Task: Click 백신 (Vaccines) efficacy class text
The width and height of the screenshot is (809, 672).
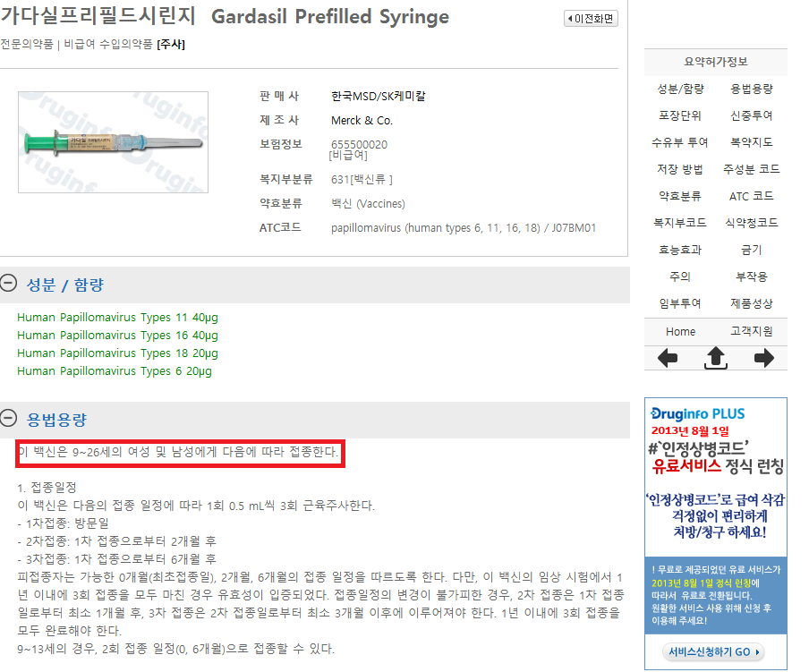Action: [x=368, y=204]
